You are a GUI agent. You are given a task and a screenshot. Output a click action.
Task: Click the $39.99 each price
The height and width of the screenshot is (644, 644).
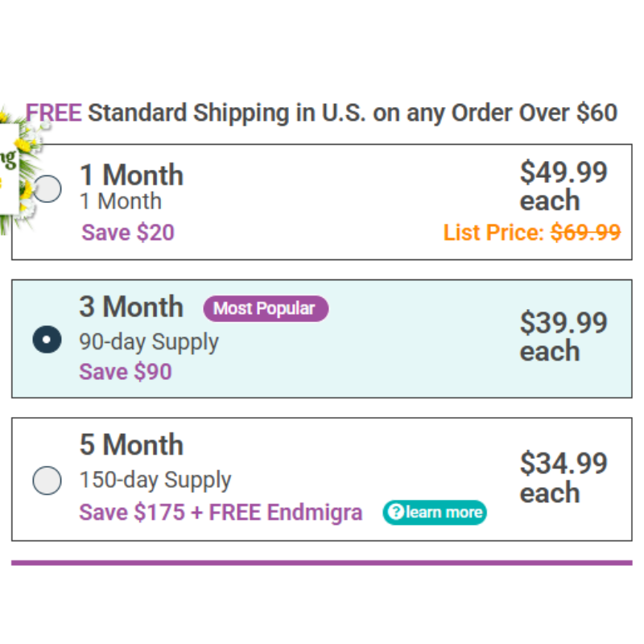coord(563,336)
